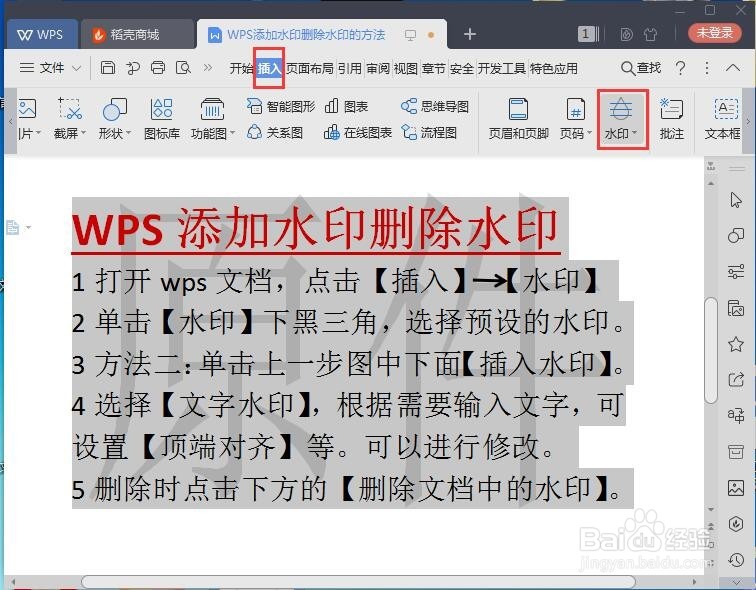Viewport: 756px width, 590px height.
Task: Open the 引用 ribbon tab
Action: [350, 68]
